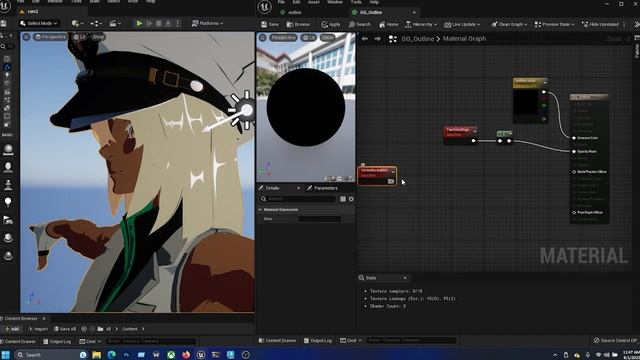Toggle Hide Unrelated nodes
Image resolution: width=640 pixels, height=360 pixels.
coord(600,24)
